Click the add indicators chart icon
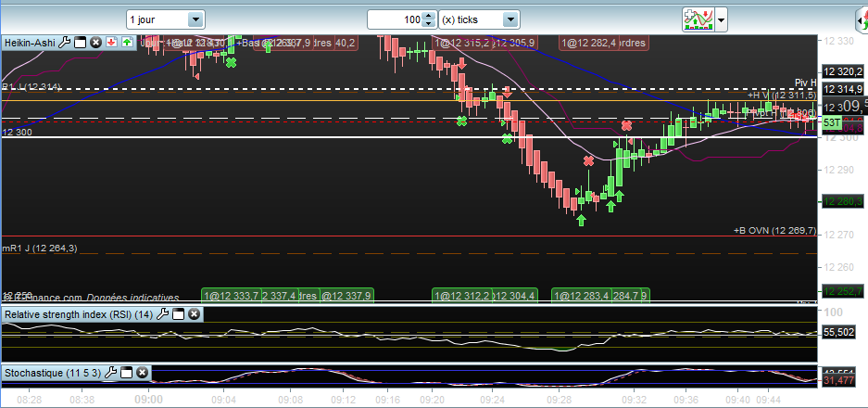The width and height of the screenshot is (868, 408). (698, 20)
